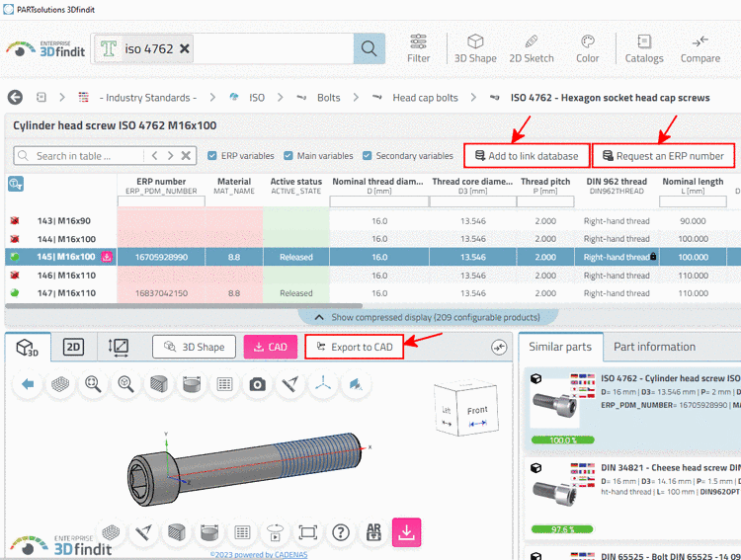
Task: Click the wireframe mesh icon in the top viewer toolbar
Action: 60,384
